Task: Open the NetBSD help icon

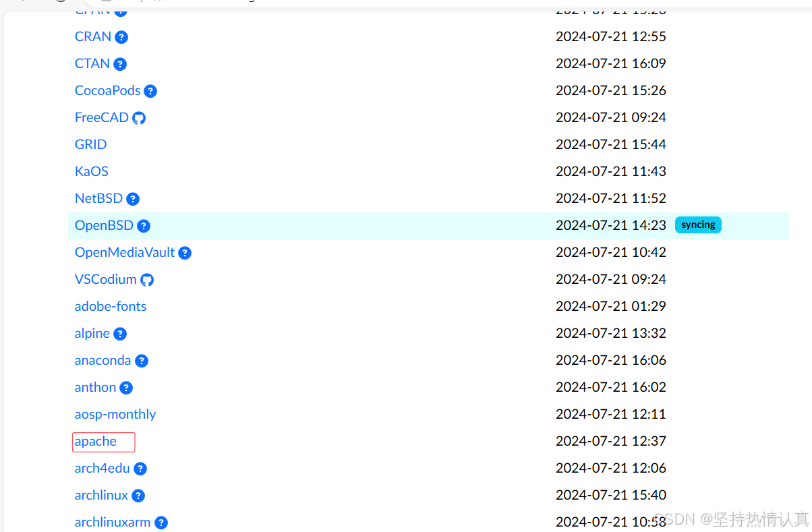Action: click(x=133, y=199)
